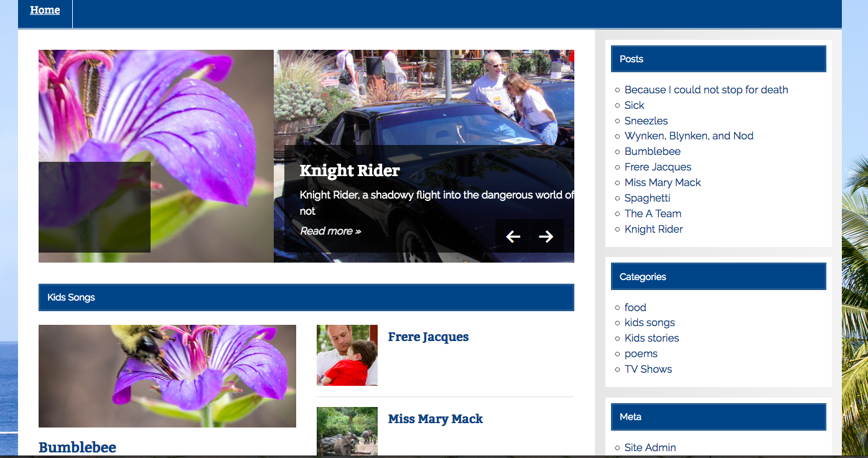
Task: Advance slider with right arrow
Action: coord(546,236)
